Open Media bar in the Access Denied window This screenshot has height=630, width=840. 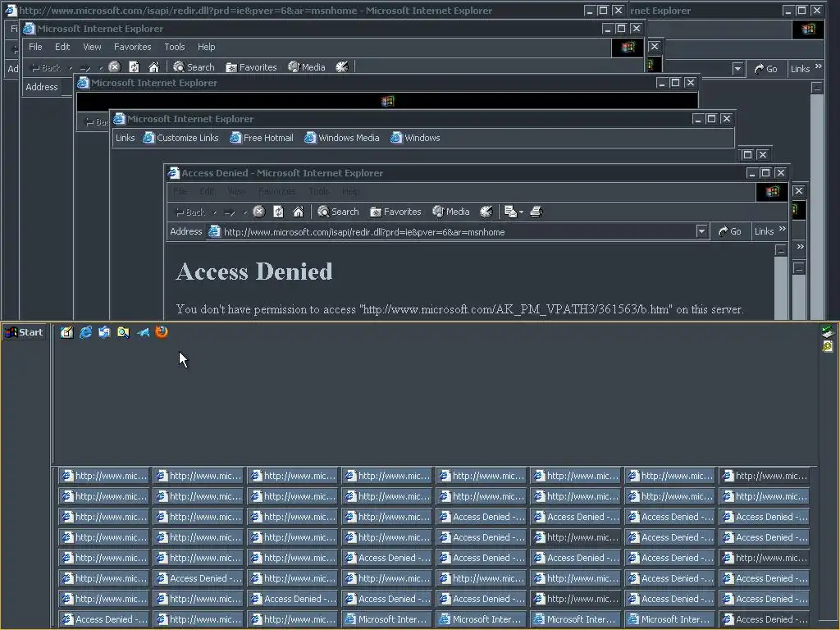451,212
